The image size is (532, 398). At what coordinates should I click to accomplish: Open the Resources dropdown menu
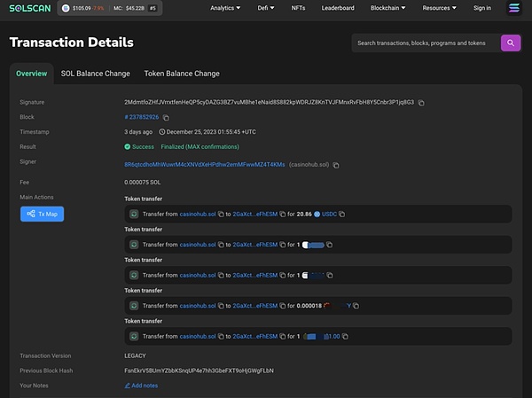tap(439, 8)
